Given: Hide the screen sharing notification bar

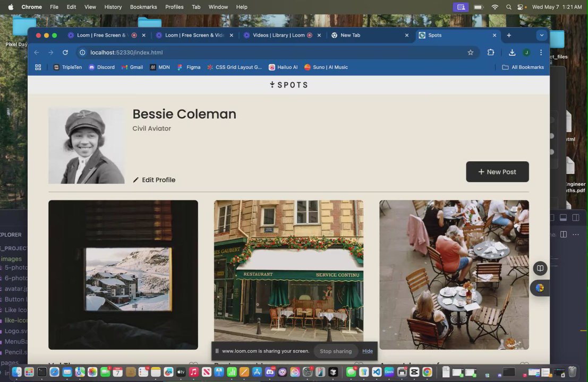Looking at the screenshot, I should (x=368, y=351).
